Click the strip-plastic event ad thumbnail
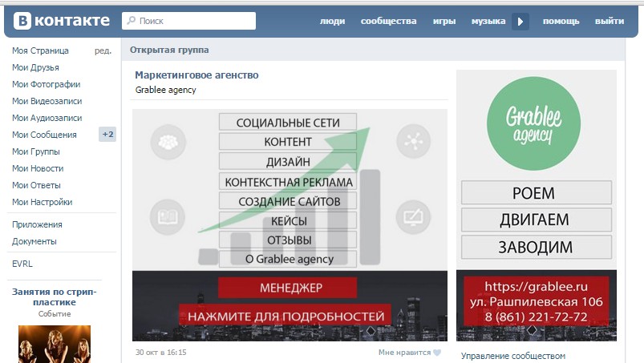 point(55,344)
